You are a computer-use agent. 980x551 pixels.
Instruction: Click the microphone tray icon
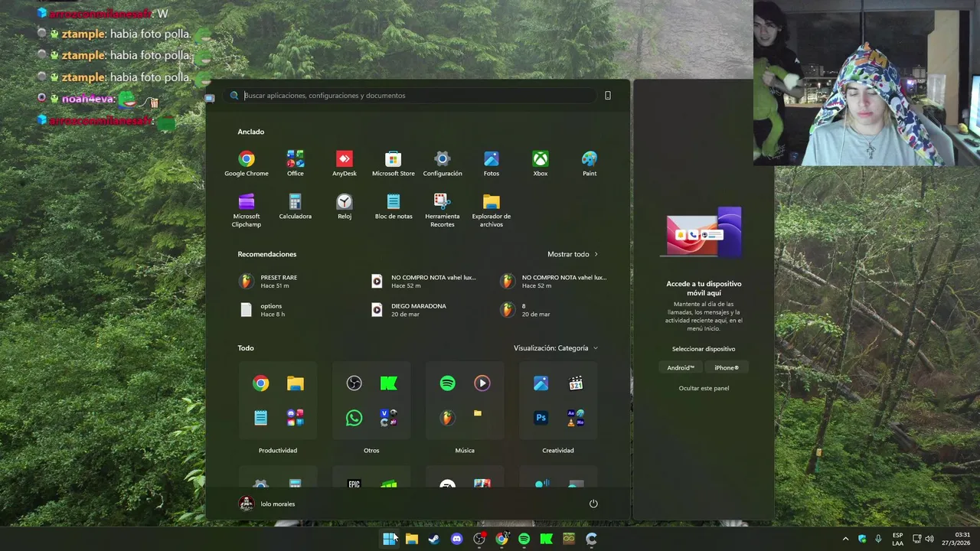click(878, 539)
